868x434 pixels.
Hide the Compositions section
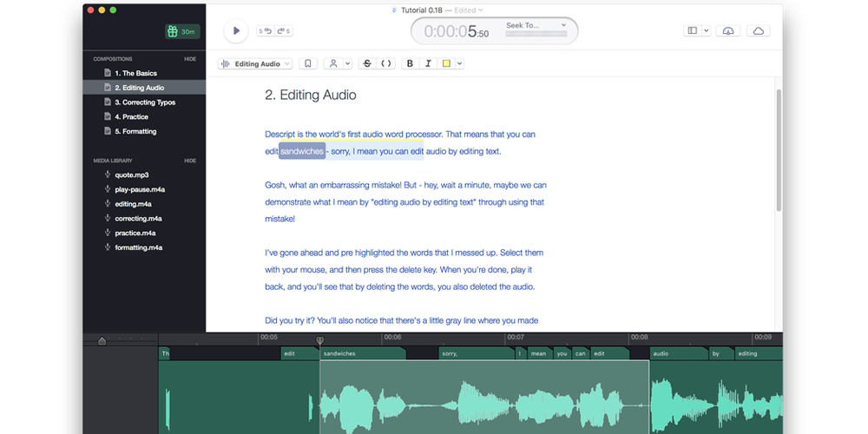(x=190, y=59)
